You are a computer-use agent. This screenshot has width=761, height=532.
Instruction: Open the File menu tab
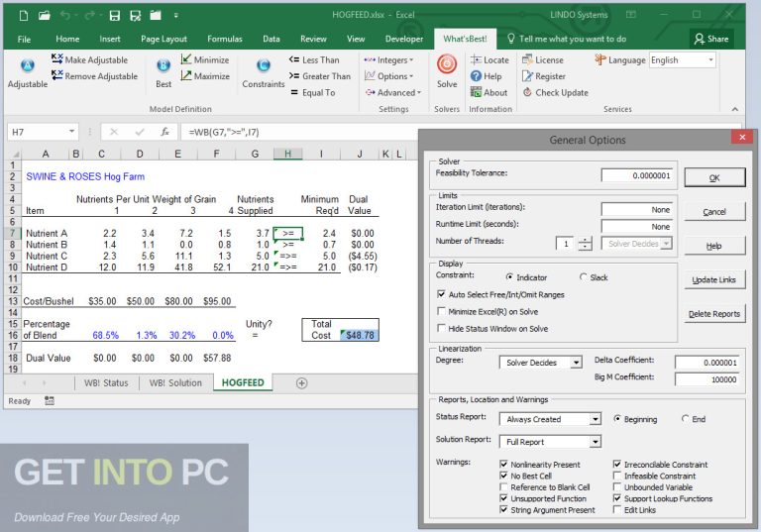(24, 39)
